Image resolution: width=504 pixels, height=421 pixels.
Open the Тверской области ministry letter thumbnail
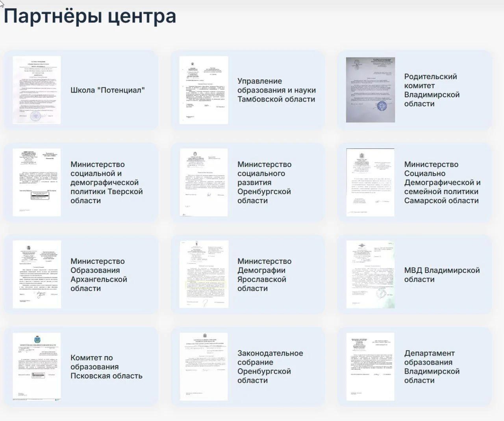37,182
